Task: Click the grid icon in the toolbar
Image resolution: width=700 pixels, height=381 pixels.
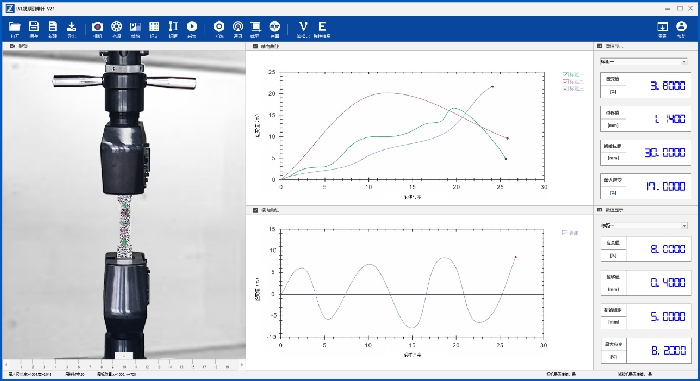Action: (154, 29)
